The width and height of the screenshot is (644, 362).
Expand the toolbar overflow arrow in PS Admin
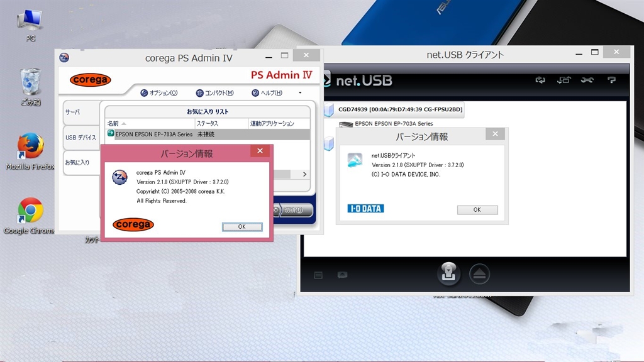tap(300, 93)
